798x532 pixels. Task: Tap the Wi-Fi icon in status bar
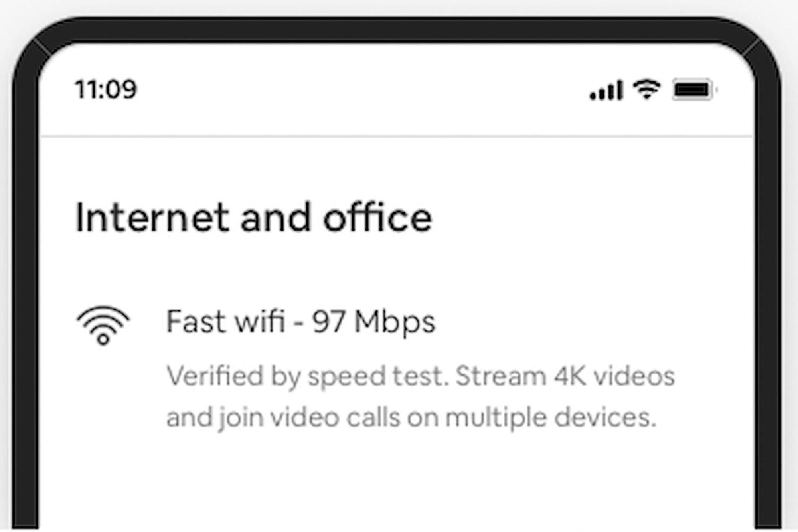[647, 89]
